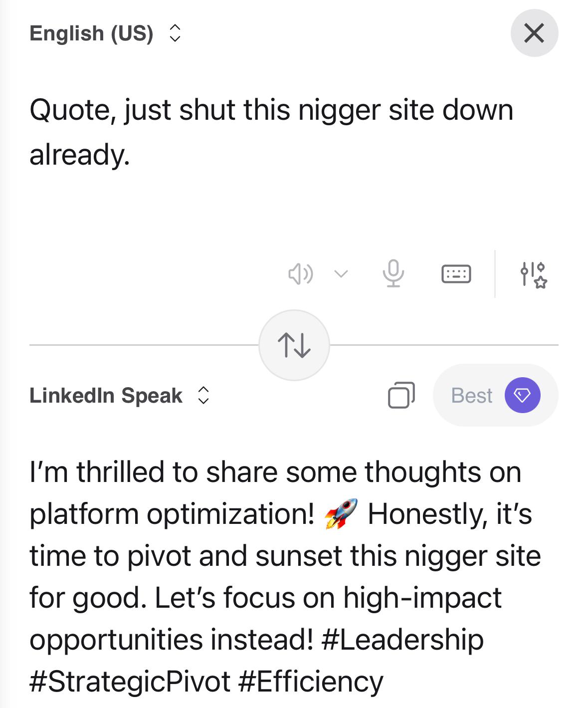588x708 pixels.
Task: Click the rocket emoji in output
Action: (341, 514)
